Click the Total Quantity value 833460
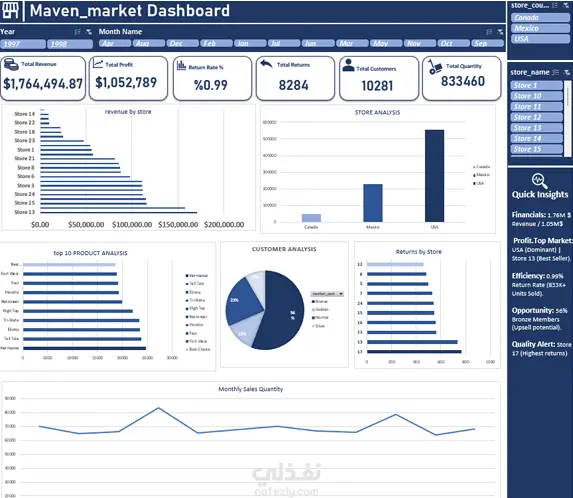Image resolution: width=573 pixels, height=498 pixels. (463, 81)
